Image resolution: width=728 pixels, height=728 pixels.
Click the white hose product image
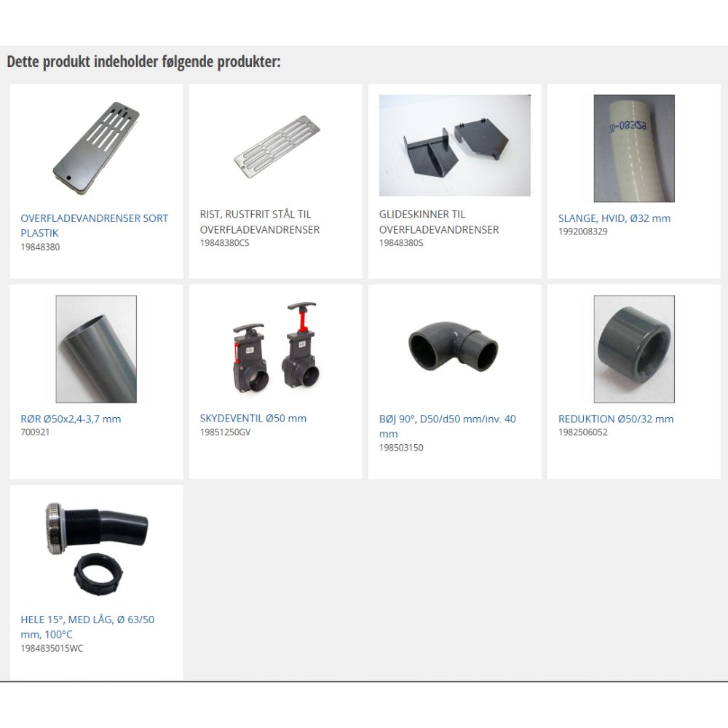634,148
